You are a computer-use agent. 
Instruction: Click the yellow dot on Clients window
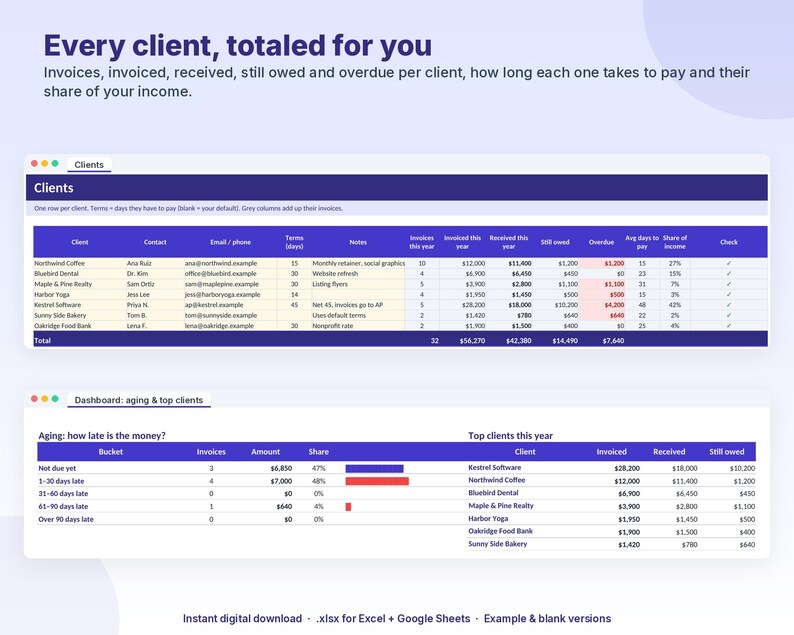click(x=45, y=163)
